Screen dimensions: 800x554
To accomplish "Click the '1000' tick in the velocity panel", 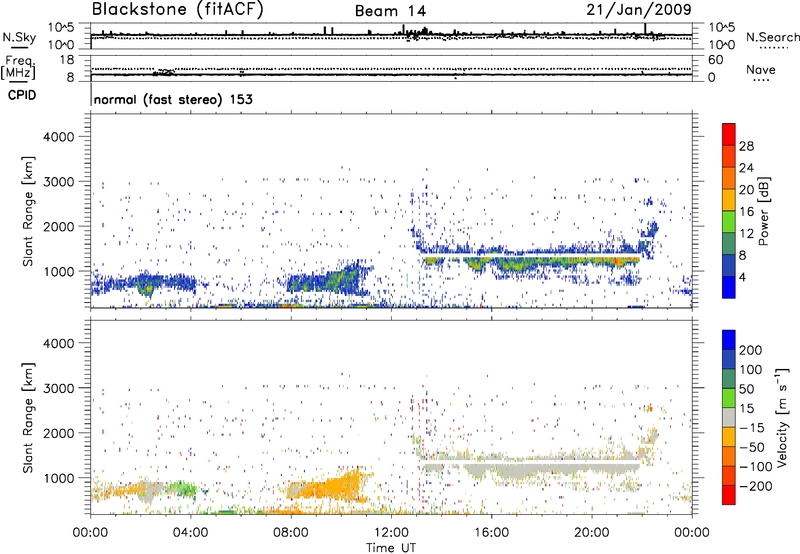I will pyautogui.click(x=59, y=478).
